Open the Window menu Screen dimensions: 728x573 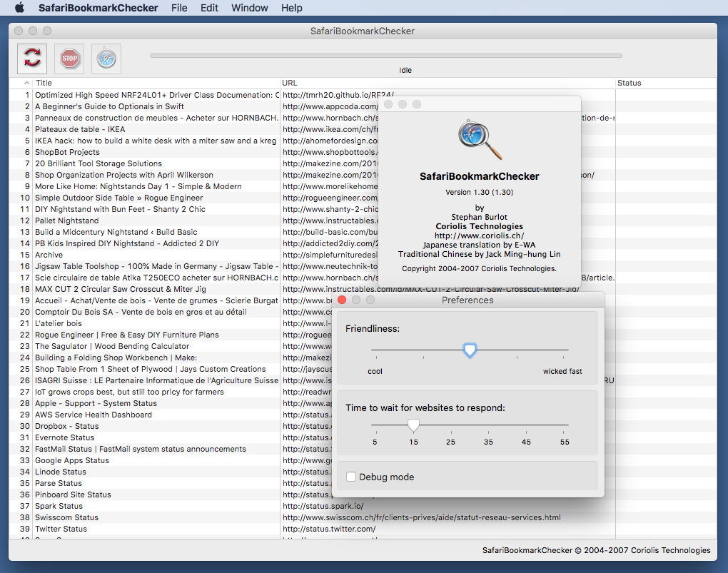click(249, 8)
